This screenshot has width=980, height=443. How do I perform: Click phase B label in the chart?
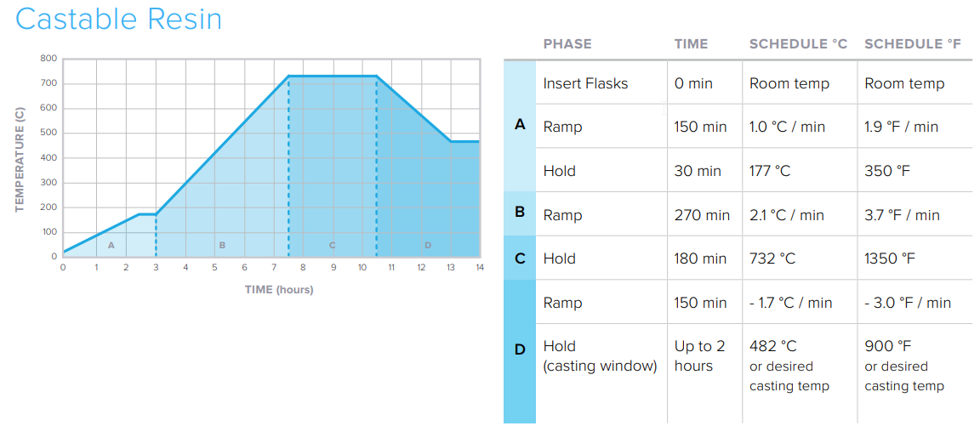[222, 246]
